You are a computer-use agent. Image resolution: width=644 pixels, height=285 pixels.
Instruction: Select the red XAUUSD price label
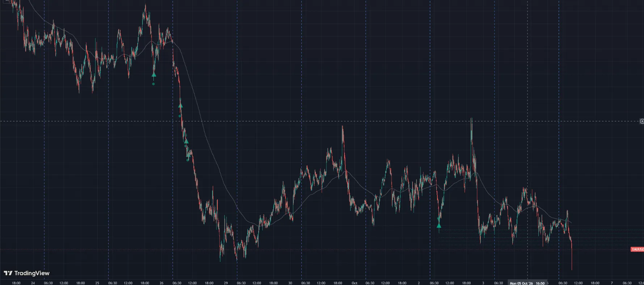click(x=637, y=249)
